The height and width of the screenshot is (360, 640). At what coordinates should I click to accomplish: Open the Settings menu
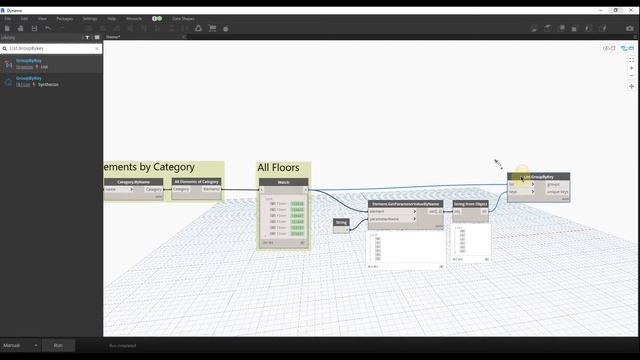(90, 19)
